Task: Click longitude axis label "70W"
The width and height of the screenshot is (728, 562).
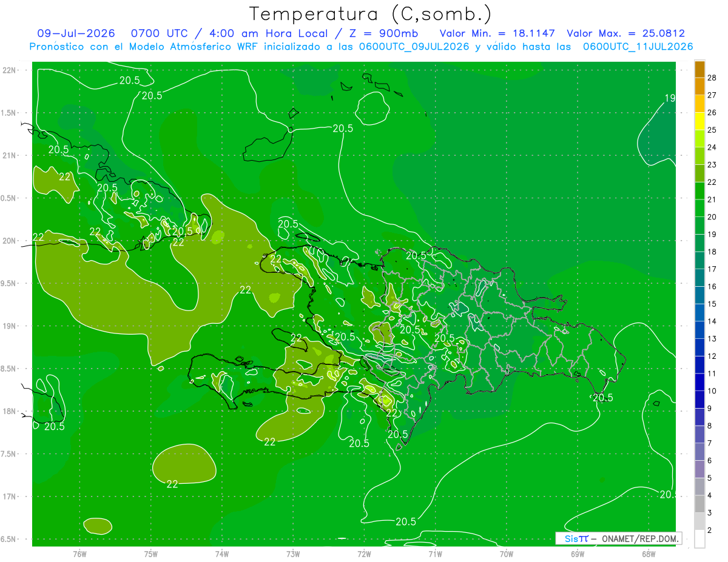Action: (507, 554)
